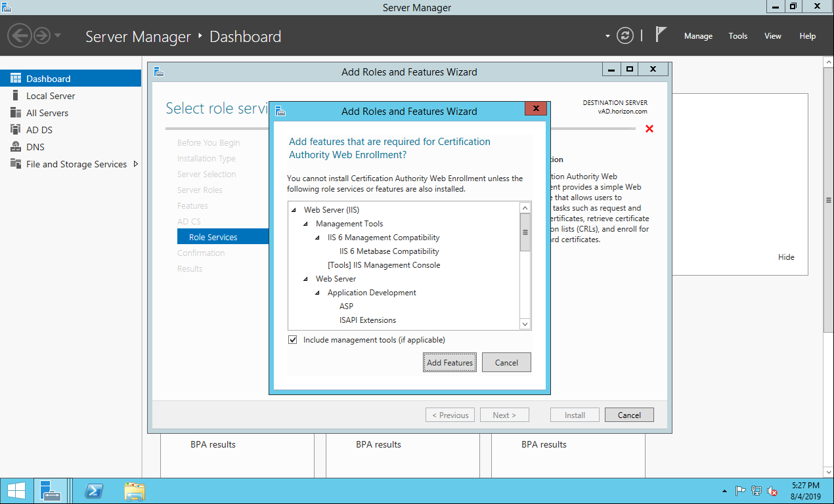Collapse the Management Tools tree node

tap(305, 224)
